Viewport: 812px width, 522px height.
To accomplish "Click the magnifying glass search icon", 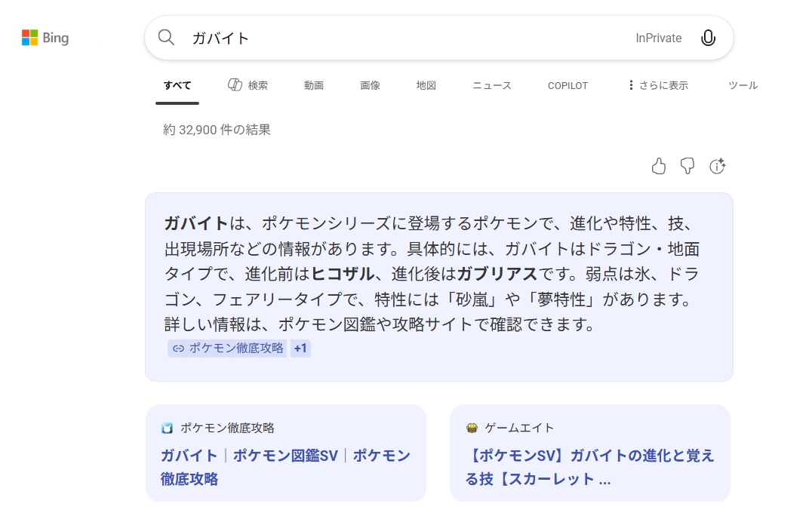I will click(x=166, y=38).
